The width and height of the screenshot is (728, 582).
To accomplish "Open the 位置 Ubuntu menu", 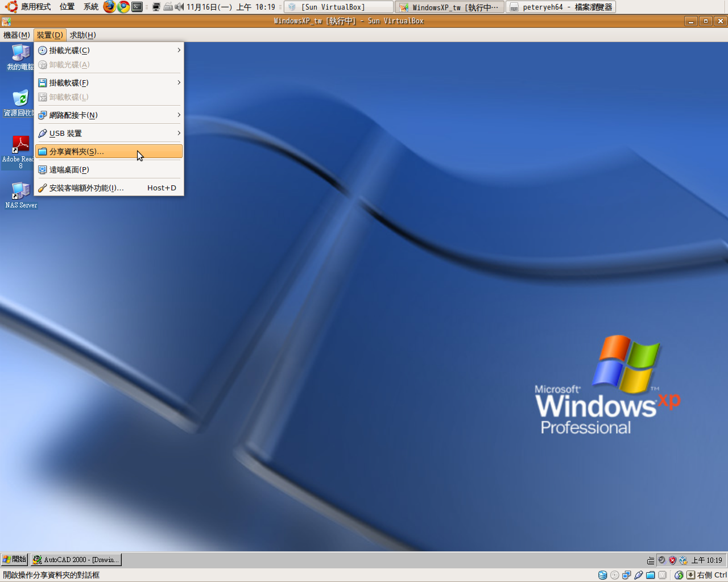I will click(x=67, y=7).
